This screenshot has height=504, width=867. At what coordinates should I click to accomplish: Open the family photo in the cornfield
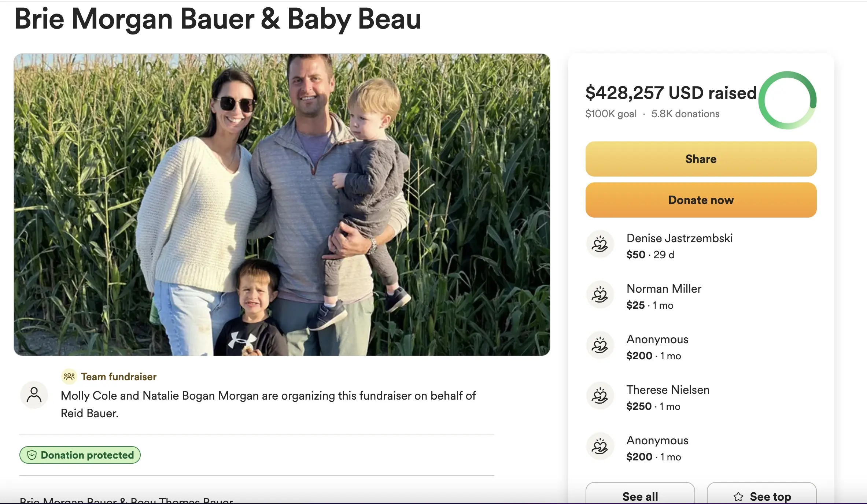point(281,204)
